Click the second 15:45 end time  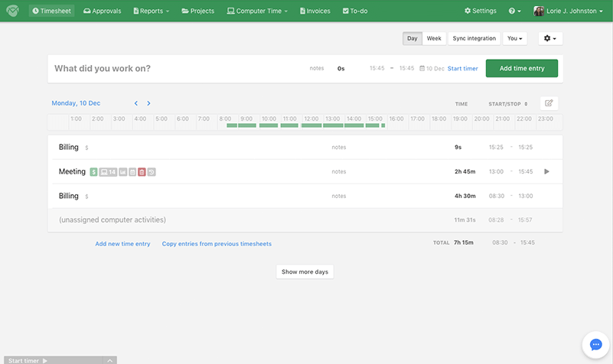click(406, 68)
